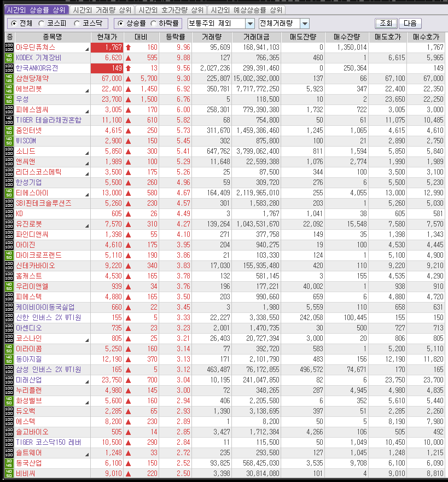Expand corner marker on 에브리봇 name cell
The image size is (448, 482).
87,91
